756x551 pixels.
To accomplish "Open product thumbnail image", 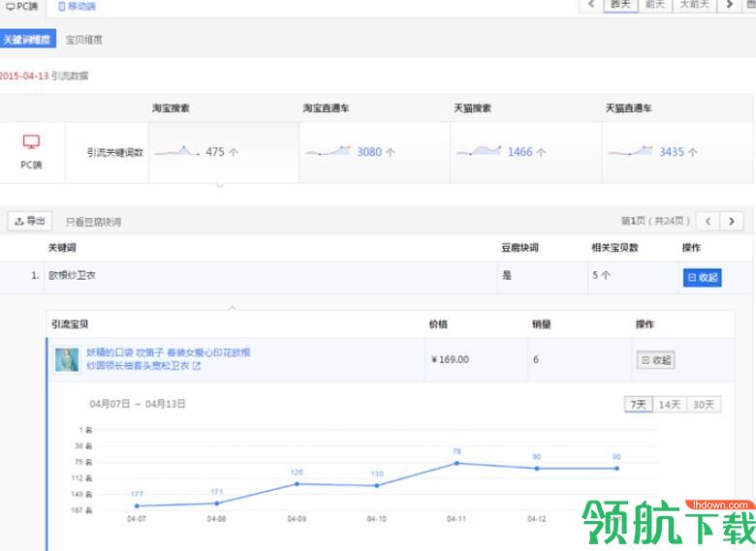I will click(x=67, y=360).
